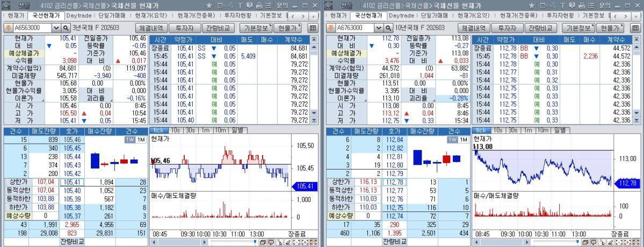Click 투자자 button in 3년국채 window
644x247 pixels.
coord(185,28)
